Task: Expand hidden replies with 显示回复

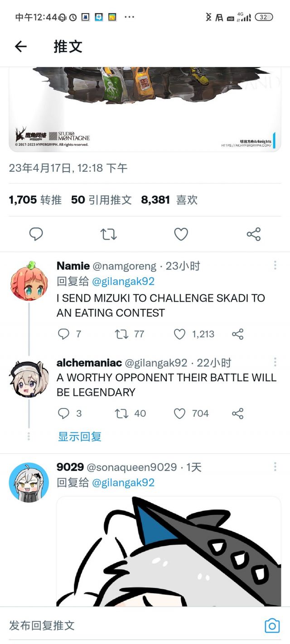Action: 79,437
